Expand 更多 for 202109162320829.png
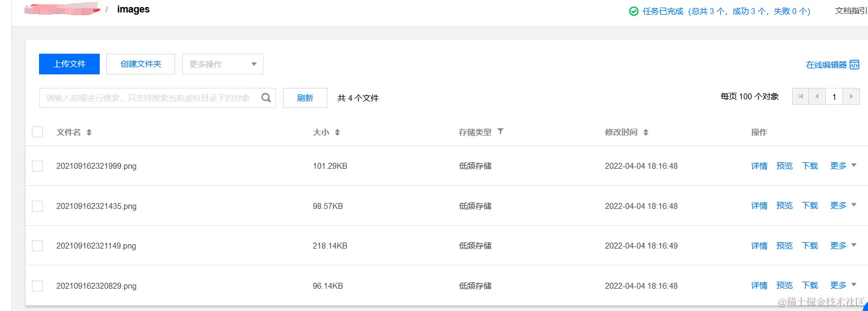This screenshot has width=868, height=311. (x=843, y=285)
